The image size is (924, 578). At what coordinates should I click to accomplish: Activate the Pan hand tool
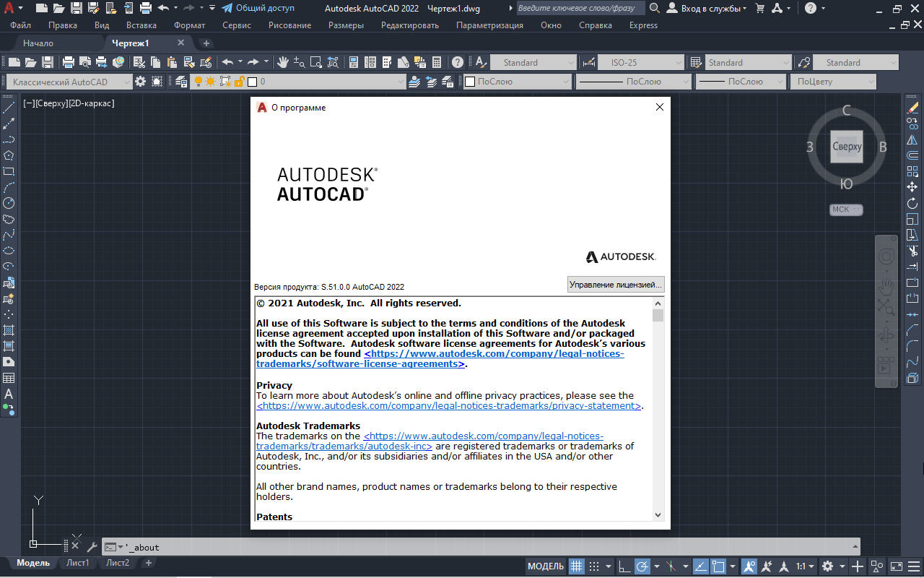(x=283, y=62)
